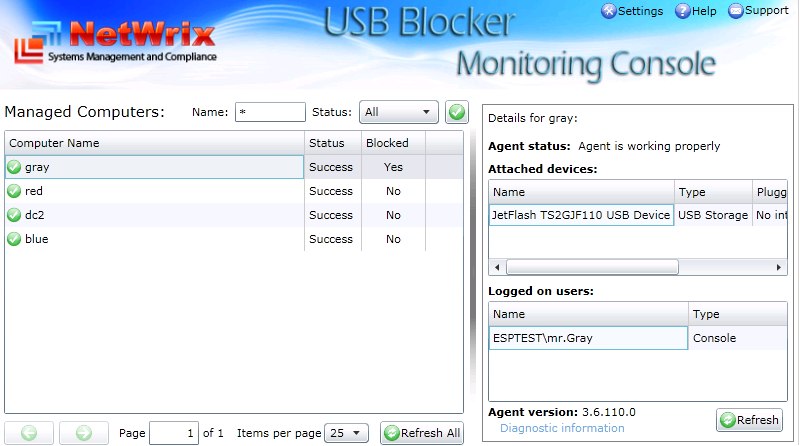Sort logged on users by Type header
Screen dimensions: 800x446
click(738, 314)
